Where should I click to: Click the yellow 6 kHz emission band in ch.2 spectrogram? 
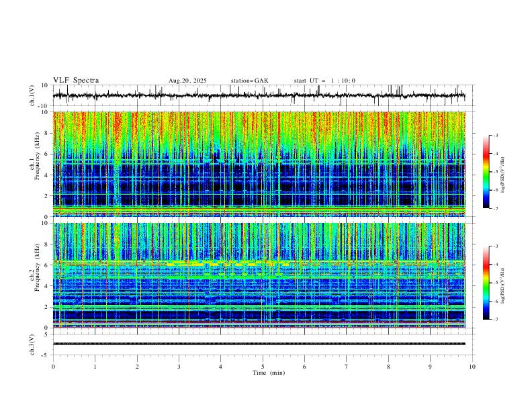(x=228, y=263)
